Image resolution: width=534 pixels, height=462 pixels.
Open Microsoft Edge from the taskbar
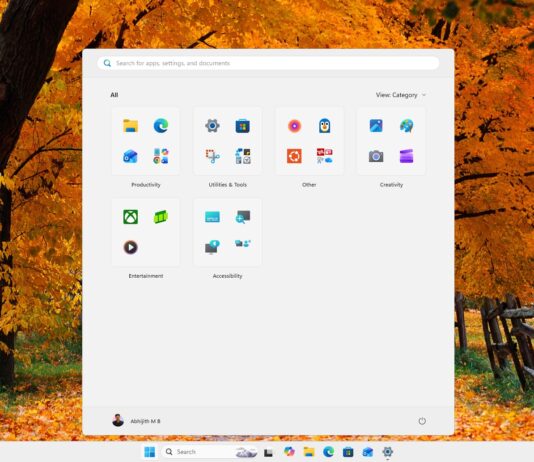click(x=329, y=452)
